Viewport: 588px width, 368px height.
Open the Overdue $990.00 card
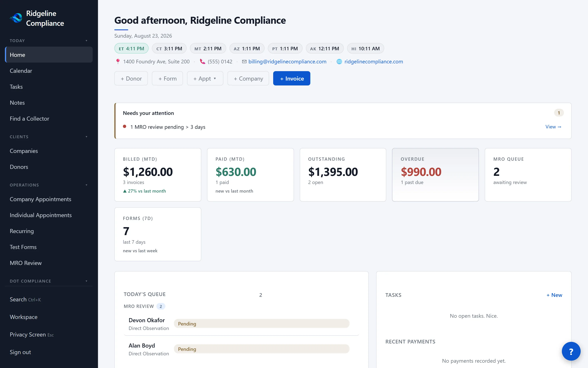click(435, 175)
